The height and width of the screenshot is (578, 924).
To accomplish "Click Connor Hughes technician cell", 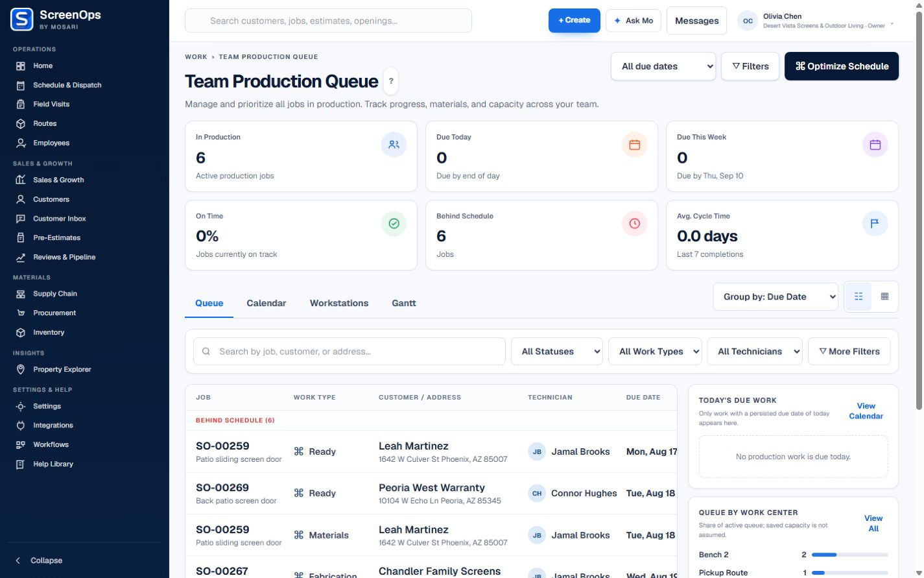I will (x=573, y=494).
